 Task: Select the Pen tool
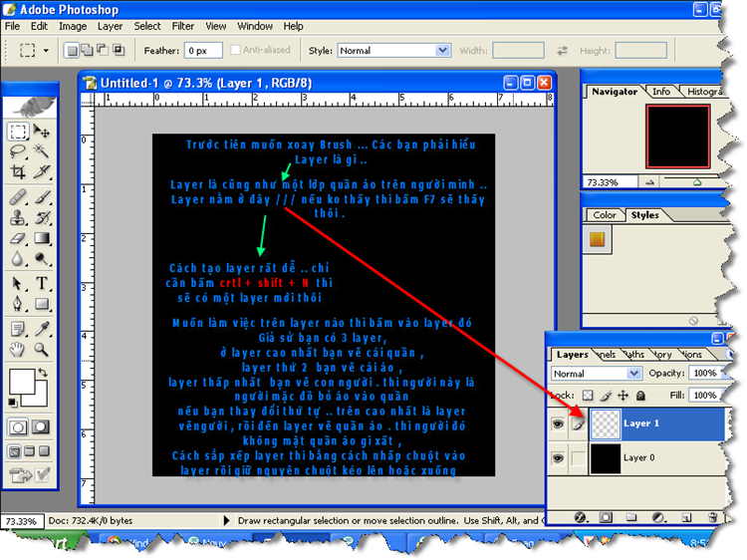(x=18, y=304)
